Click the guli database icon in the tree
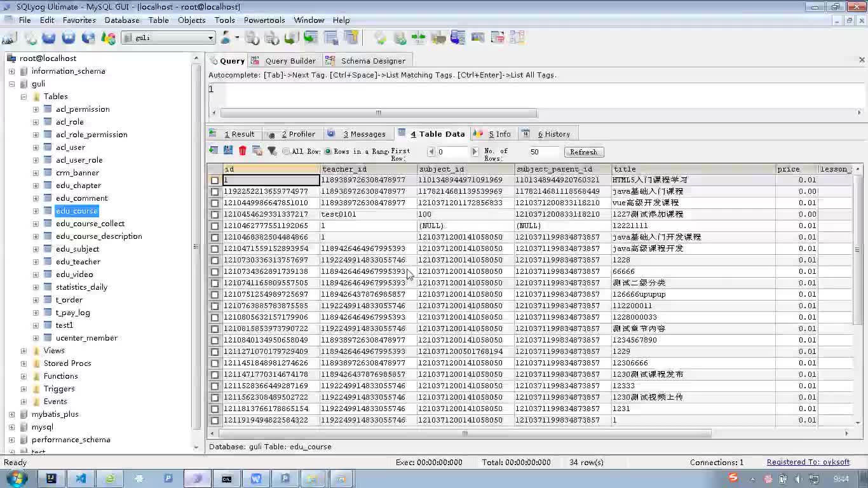868x488 pixels. (x=24, y=84)
